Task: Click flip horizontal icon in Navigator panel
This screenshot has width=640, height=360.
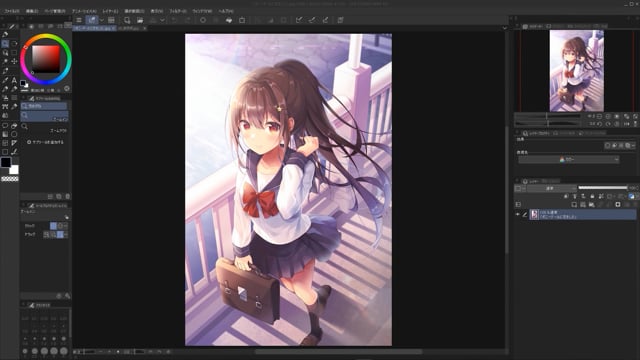Action: tap(627, 124)
